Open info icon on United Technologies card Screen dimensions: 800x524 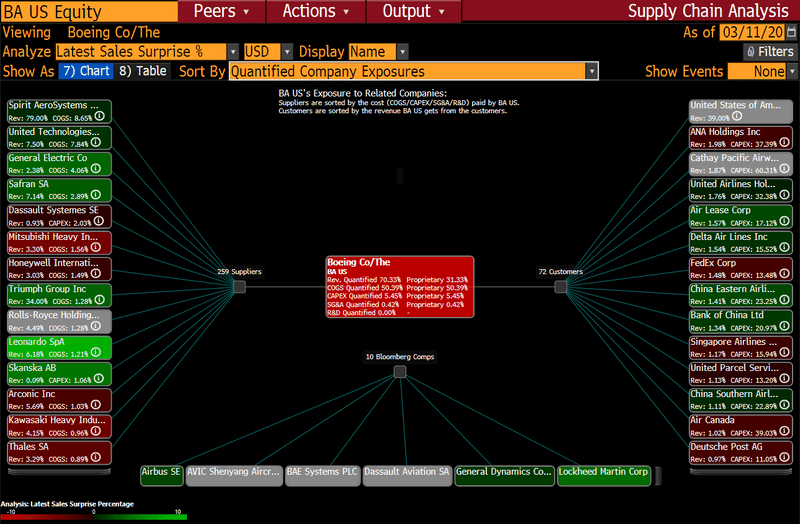click(96, 142)
